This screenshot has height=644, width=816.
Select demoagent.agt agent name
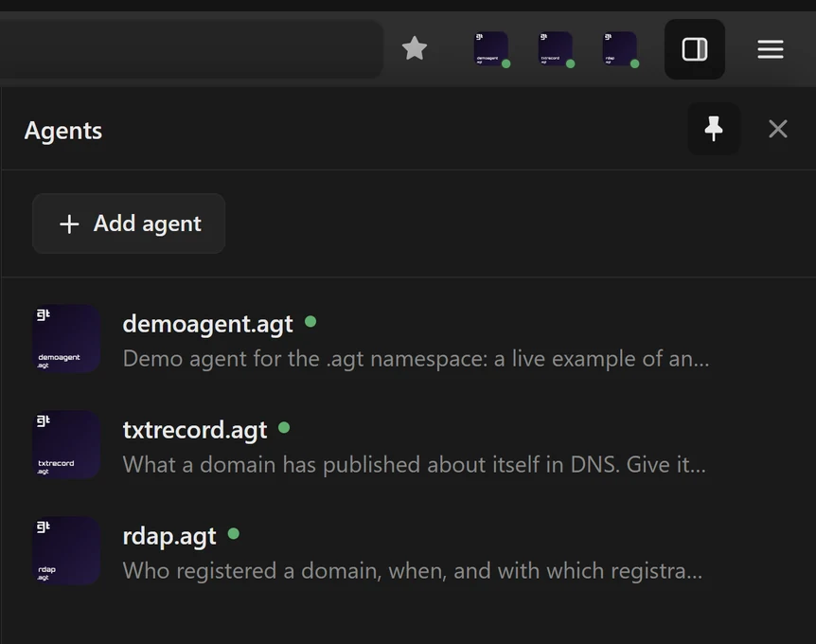click(207, 324)
